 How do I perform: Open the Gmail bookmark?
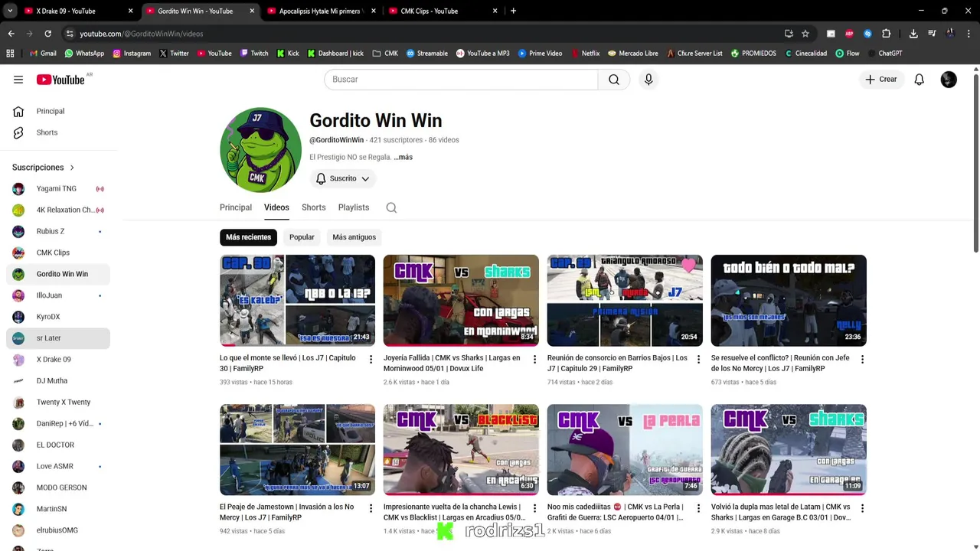[43, 54]
